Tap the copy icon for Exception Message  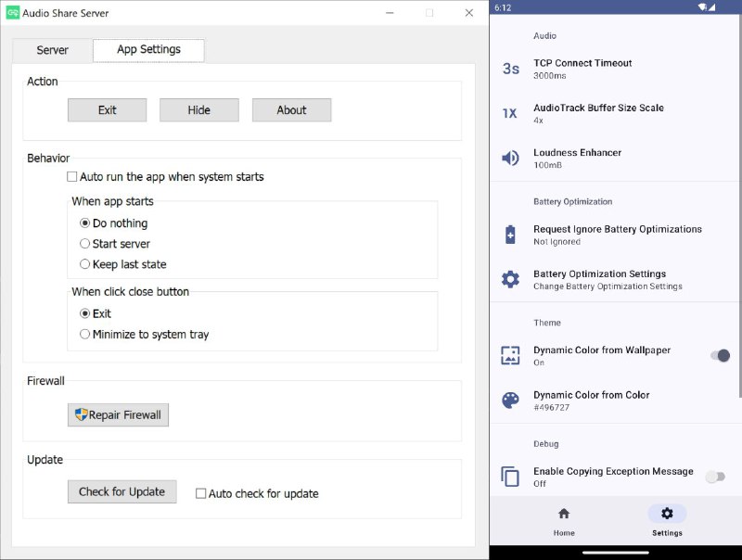(510, 477)
